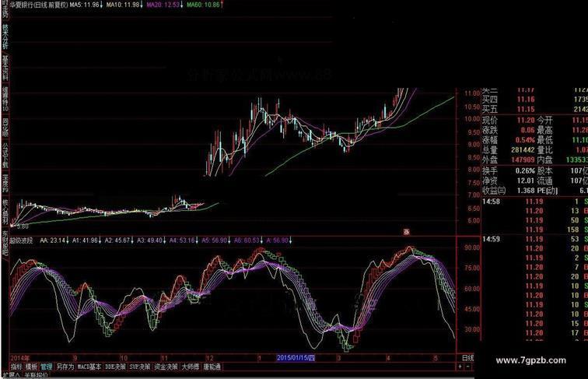Screen dimensions: 588x379
Task: Click the 换手 0.26% value
Action: tap(525, 170)
